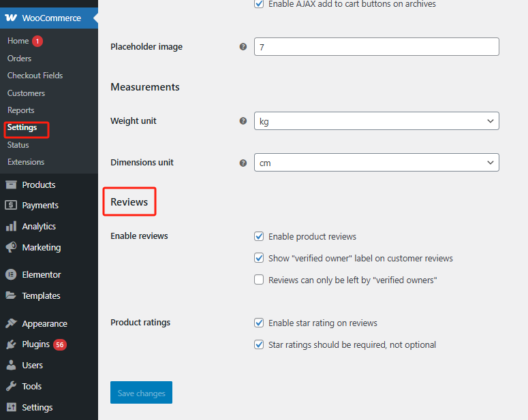Click the Payments dollar icon
528x420 pixels.
pos(11,206)
